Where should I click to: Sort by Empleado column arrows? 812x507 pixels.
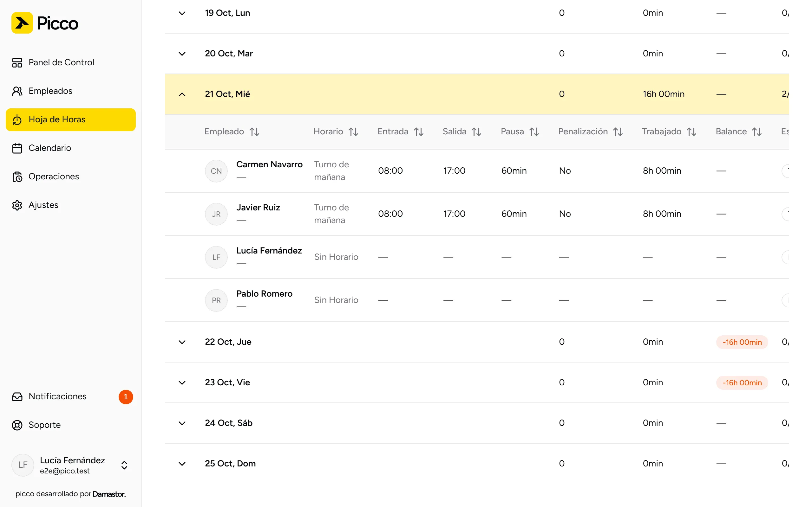[254, 132]
